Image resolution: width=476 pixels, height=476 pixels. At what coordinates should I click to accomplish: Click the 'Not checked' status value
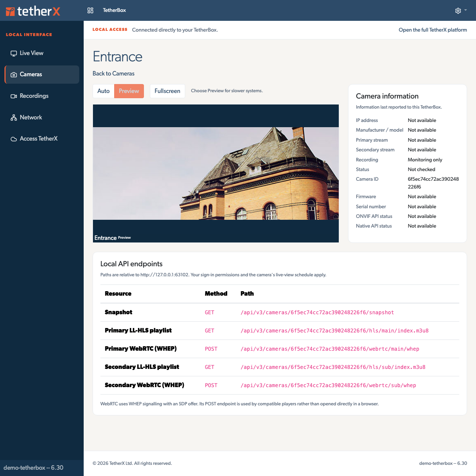click(421, 170)
